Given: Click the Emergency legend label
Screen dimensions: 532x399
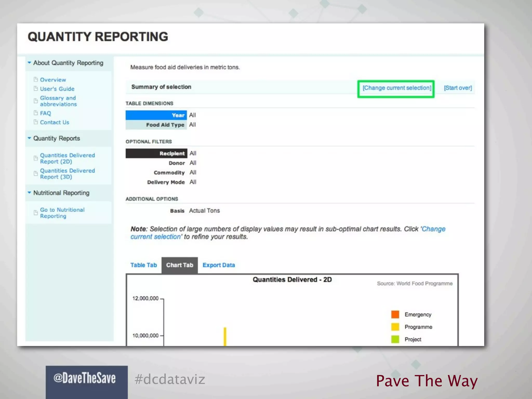Looking at the screenshot, I should tap(418, 315).
